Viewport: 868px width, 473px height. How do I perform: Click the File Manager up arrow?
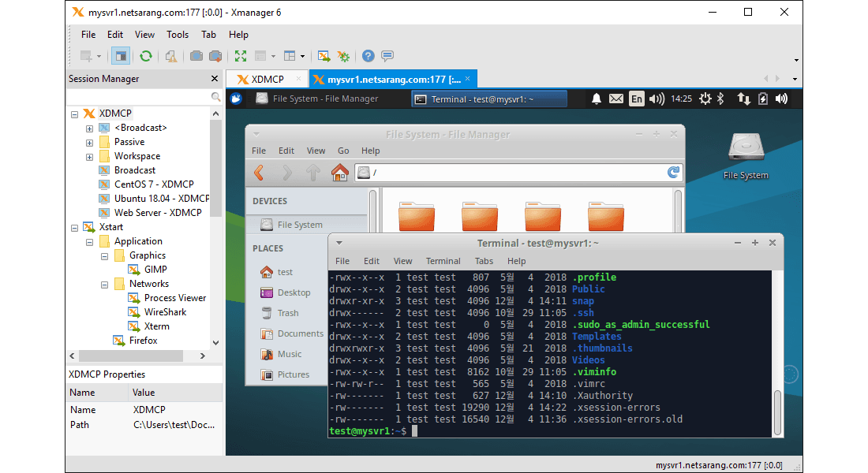click(x=313, y=173)
